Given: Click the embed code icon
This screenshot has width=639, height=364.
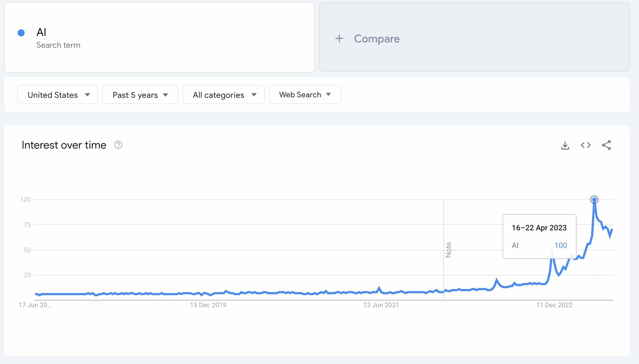Looking at the screenshot, I should (x=585, y=145).
